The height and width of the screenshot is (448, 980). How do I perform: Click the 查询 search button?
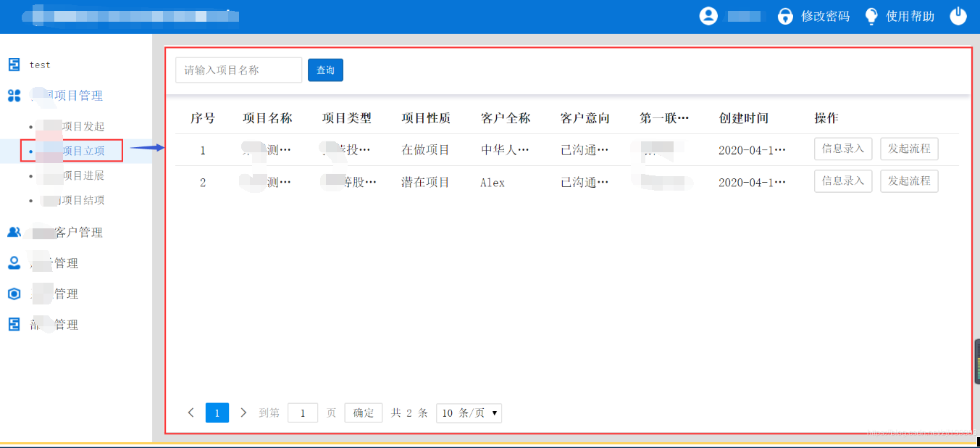pos(325,70)
